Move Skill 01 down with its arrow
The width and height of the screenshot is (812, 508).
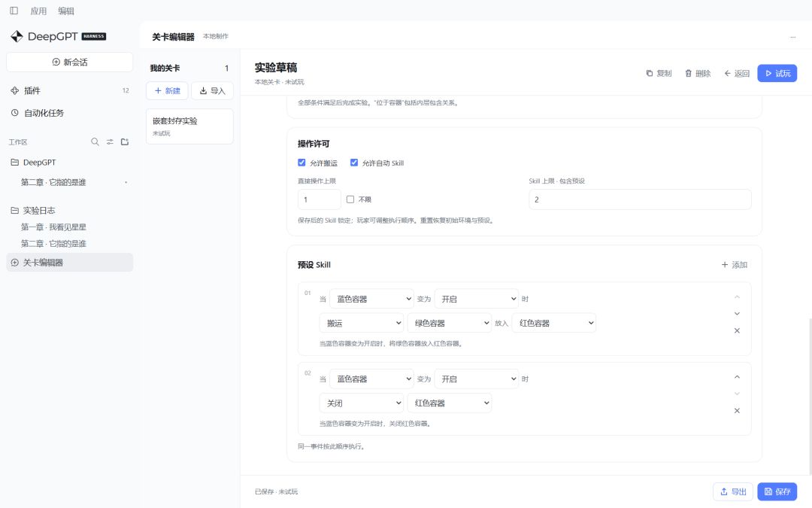tap(737, 314)
